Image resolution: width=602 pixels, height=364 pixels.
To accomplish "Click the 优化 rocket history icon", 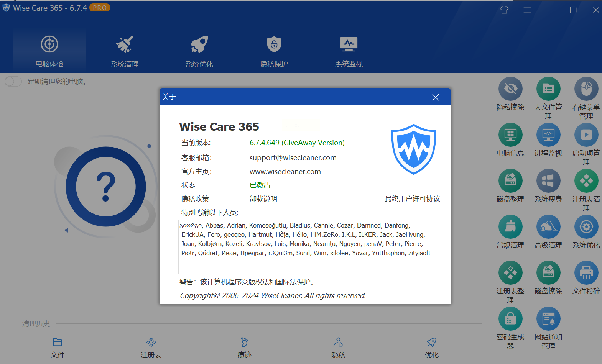I will pos(432,342).
